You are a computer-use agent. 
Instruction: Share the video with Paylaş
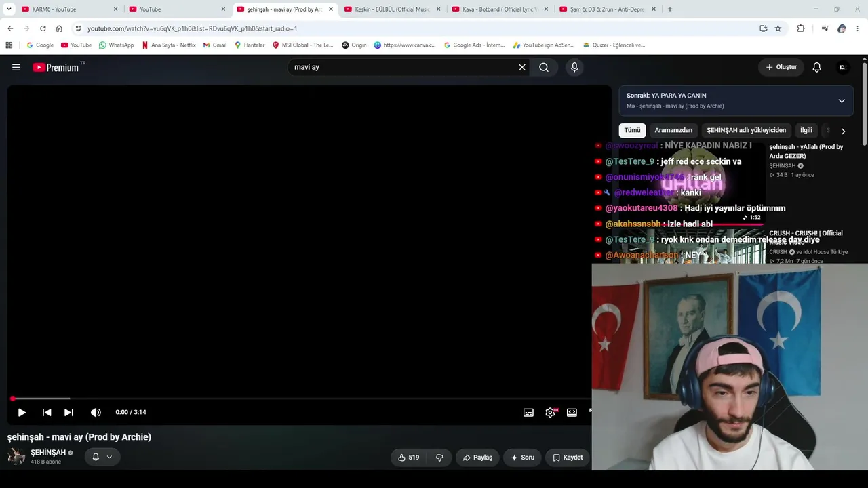pos(477,457)
